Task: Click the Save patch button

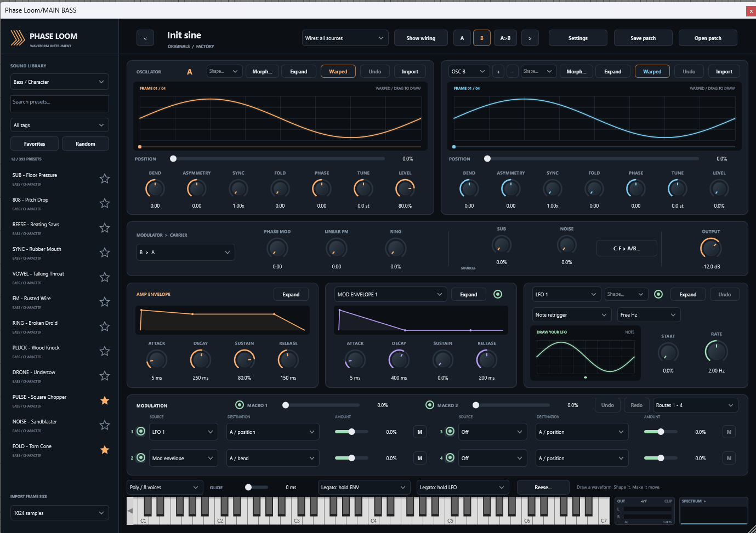Action: [x=643, y=38]
